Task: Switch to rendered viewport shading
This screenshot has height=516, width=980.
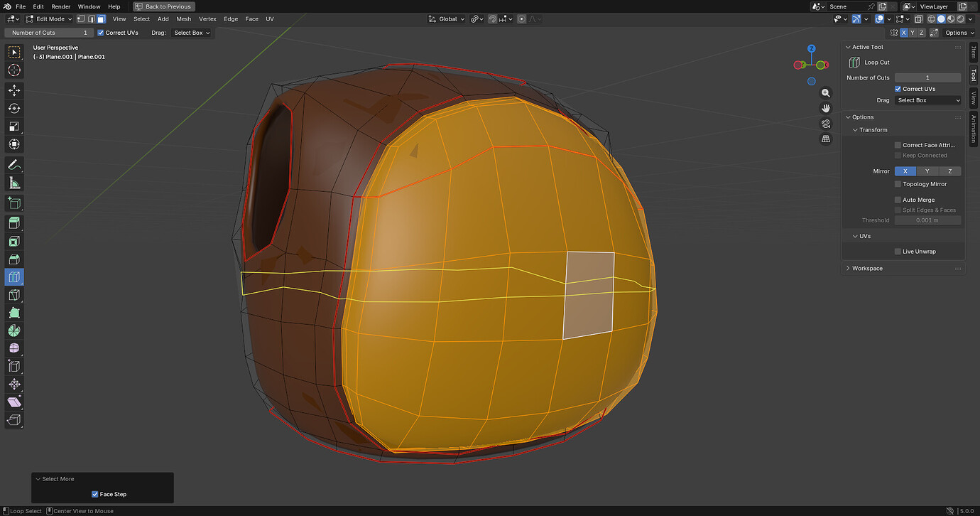Action: pos(962,19)
